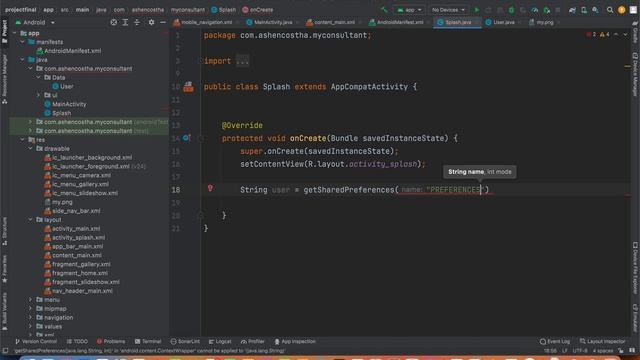Toggle the Device Manager right side panel
Screen dimensions: 640x360
click(x=635, y=74)
